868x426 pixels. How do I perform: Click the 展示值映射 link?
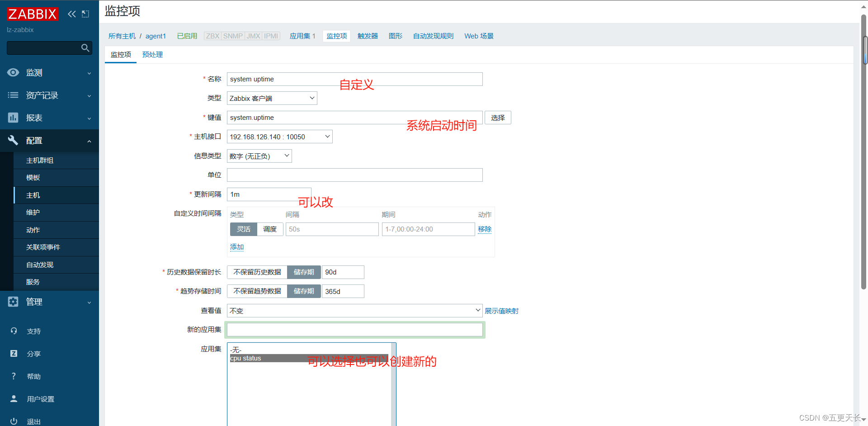pyautogui.click(x=501, y=311)
